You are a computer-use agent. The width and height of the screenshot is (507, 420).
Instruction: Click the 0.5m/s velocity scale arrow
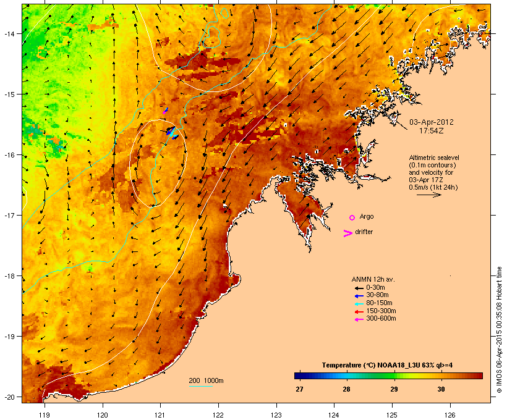coord(429,195)
